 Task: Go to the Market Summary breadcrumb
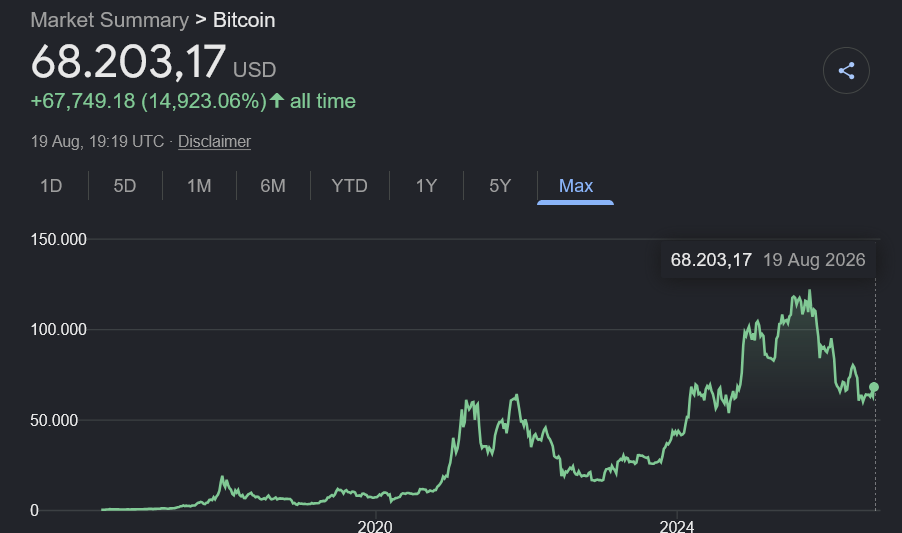[x=109, y=20]
